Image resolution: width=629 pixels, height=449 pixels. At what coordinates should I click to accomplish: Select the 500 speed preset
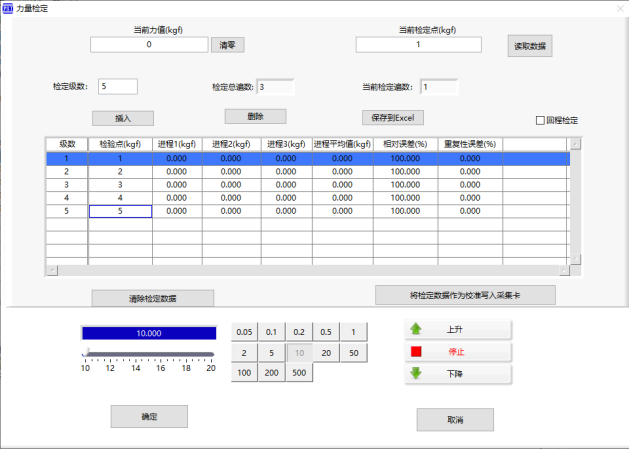tap(298, 372)
